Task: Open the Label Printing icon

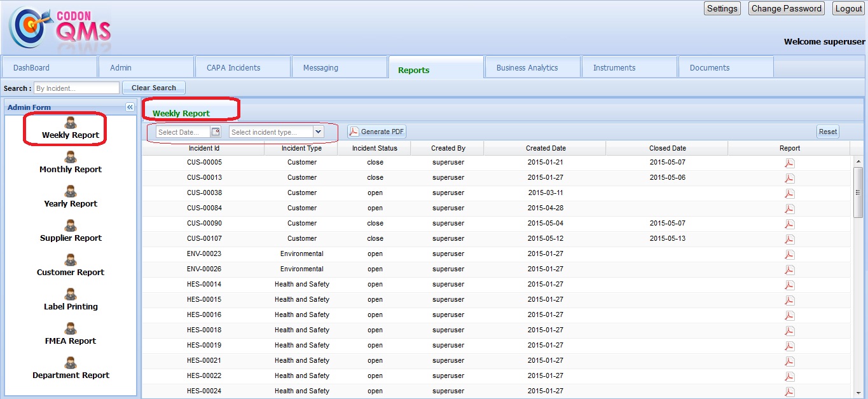Action: tap(71, 294)
